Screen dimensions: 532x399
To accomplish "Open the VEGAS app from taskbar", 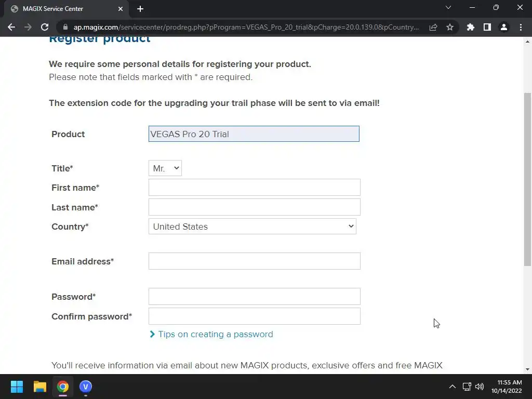I will point(86,387).
